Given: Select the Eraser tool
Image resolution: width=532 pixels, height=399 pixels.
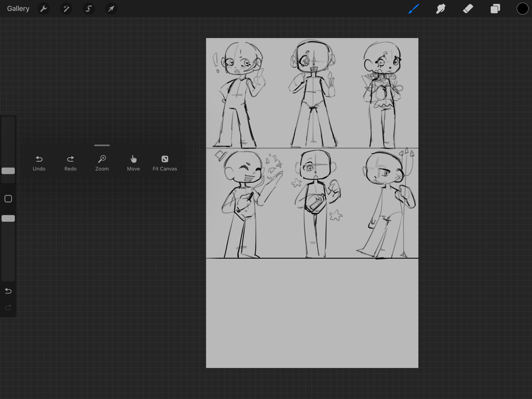Looking at the screenshot, I should pyautogui.click(x=468, y=9).
